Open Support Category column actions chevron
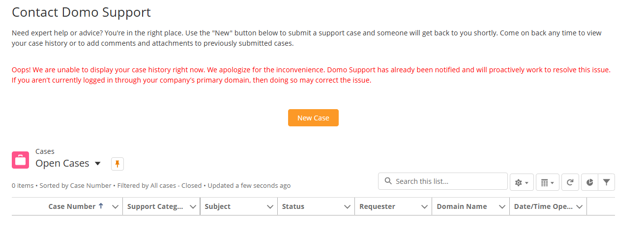The image size is (644, 234). tap(193, 207)
